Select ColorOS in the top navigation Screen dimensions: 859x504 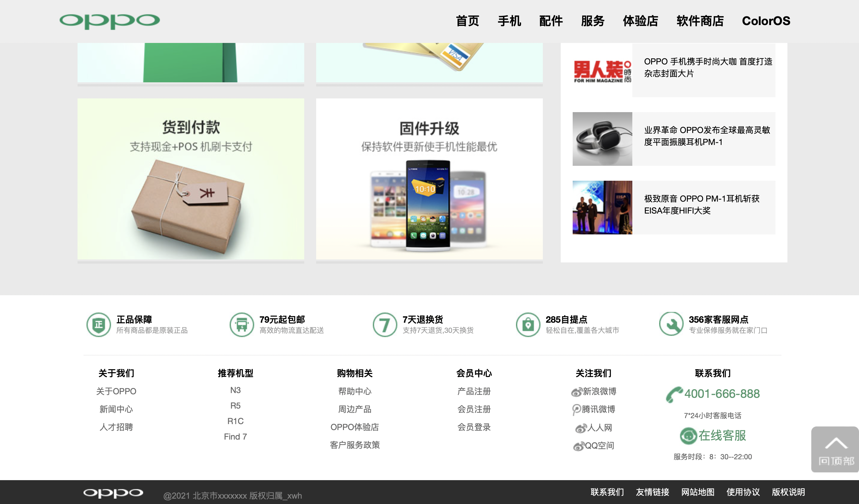click(x=767, y=21)
